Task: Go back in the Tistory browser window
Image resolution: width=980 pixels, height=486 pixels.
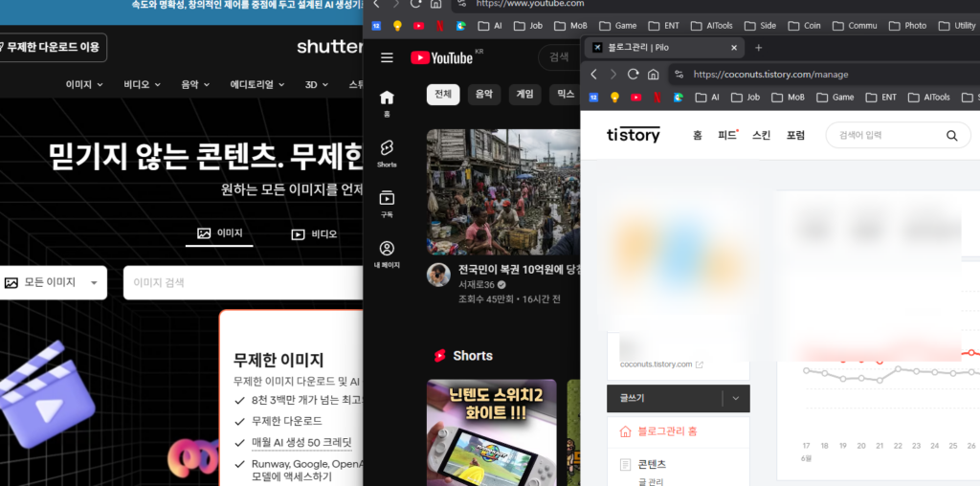Action: (593, 75)
